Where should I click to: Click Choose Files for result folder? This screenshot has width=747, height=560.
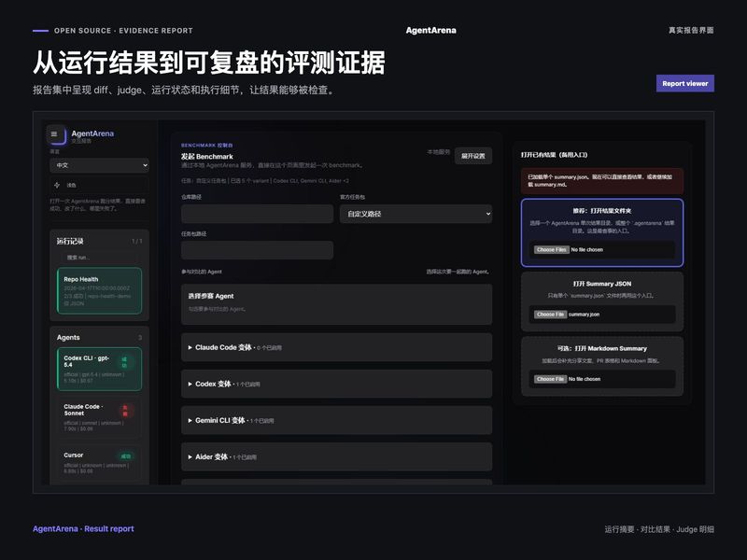[x=551, y=249]
